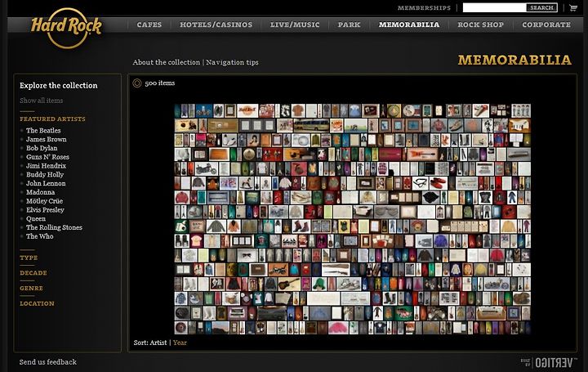Open the red shoes thumbnail

click(438, 184)
